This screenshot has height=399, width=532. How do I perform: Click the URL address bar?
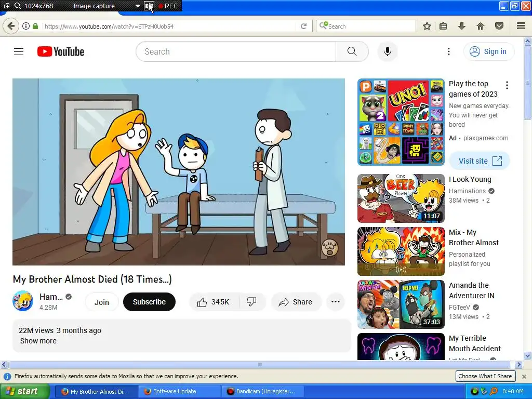(x=166, y=26)
